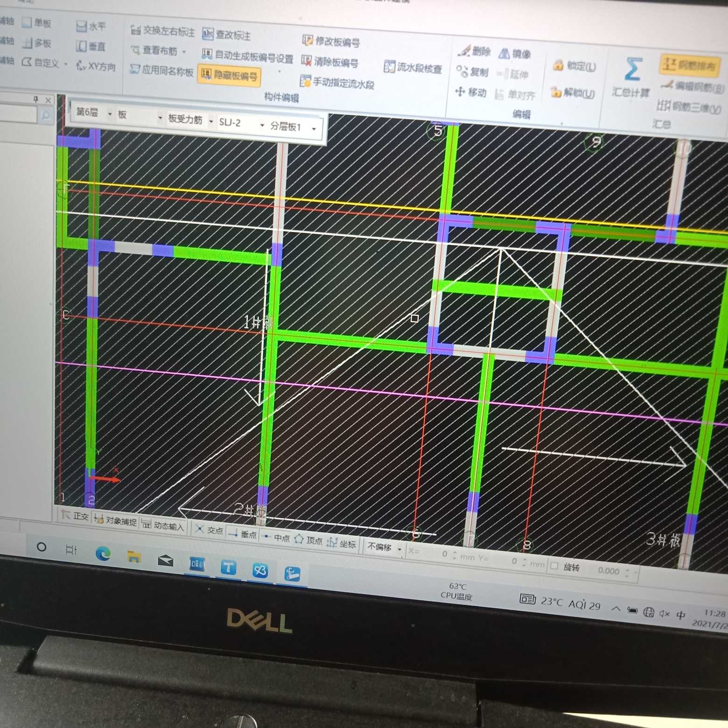Image resolution: width=728 pixels, height=728 pixels.
Task: Switch to the CAD app on taskbar
Action: [x=196, y=564]
